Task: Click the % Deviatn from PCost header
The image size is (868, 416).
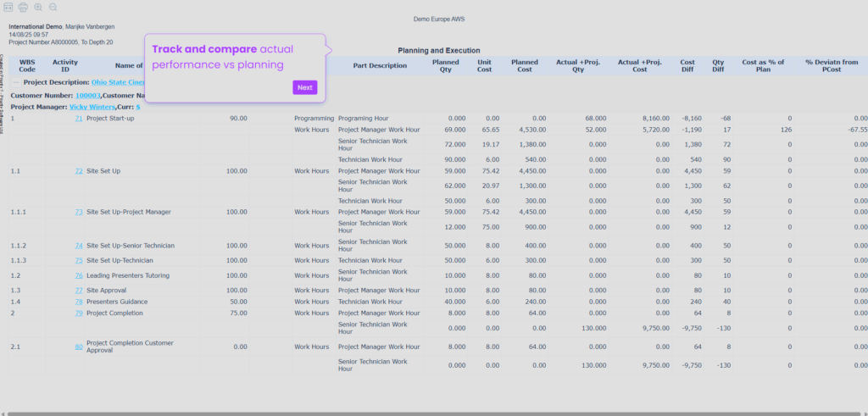Action: coord(832,66)
